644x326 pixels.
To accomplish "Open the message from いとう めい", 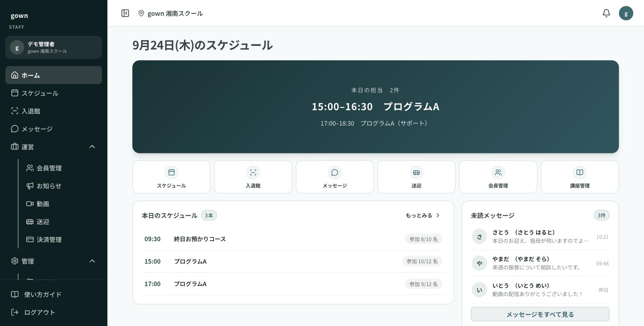I will (x=540, y=290).
